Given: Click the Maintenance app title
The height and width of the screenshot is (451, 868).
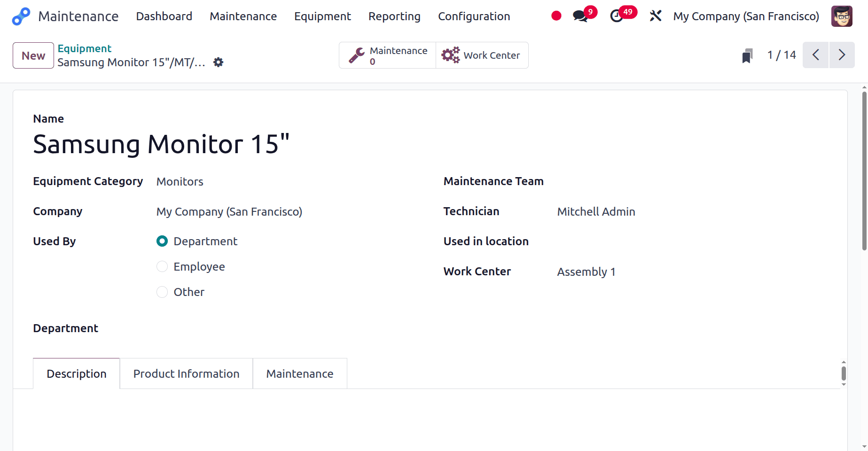Looking at the screenshot, I should (78, 16).
